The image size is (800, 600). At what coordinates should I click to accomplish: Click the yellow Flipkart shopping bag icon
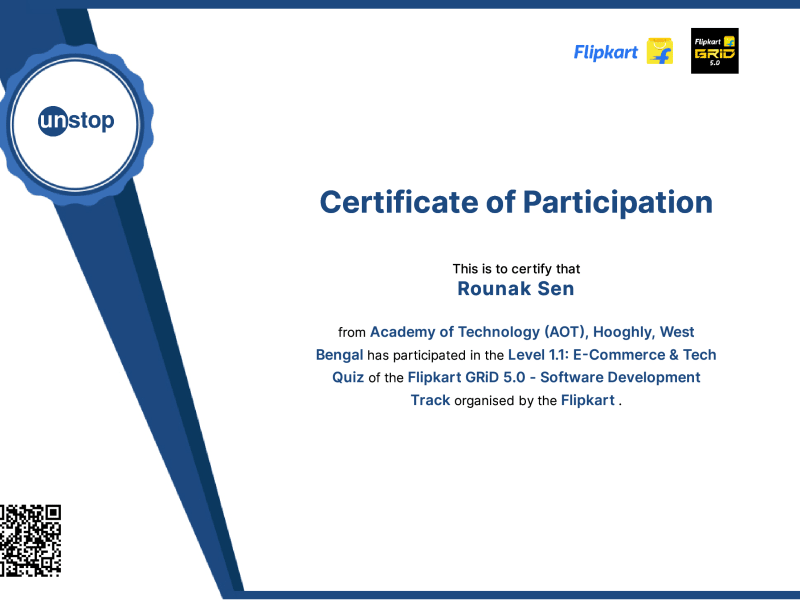tap(660, 51)
